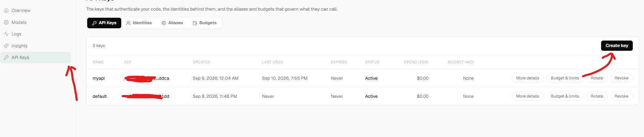The width and height of the screenshot is (644, 137).
Task: Open More details for myapi key
Action: 528,78
